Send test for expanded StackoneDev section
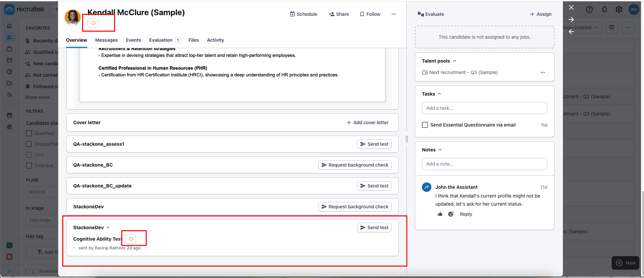This screenshot has height=278, width=644. pyautogui.click(x=374, y=228)
